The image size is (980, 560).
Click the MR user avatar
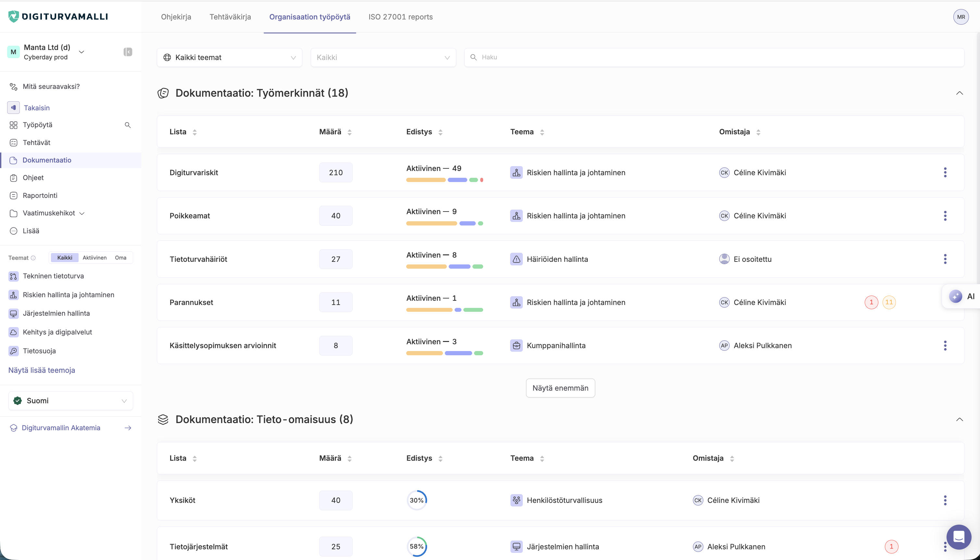point(961,17)
